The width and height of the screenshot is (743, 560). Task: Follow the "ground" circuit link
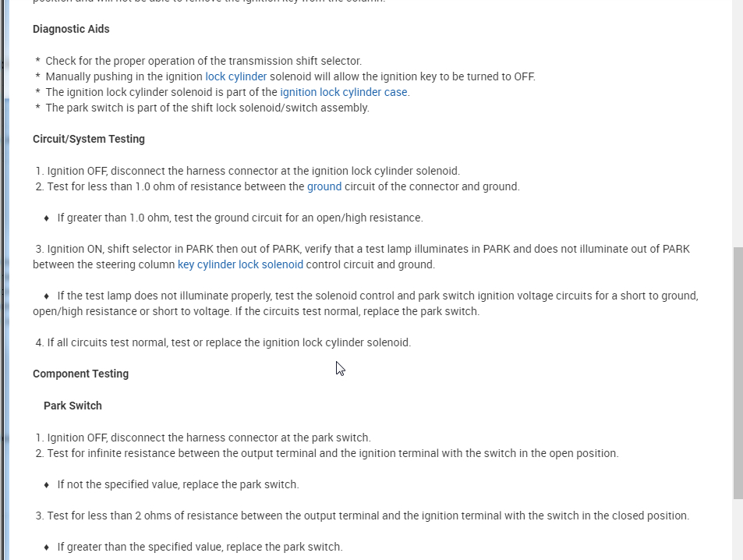pos(324,186)
